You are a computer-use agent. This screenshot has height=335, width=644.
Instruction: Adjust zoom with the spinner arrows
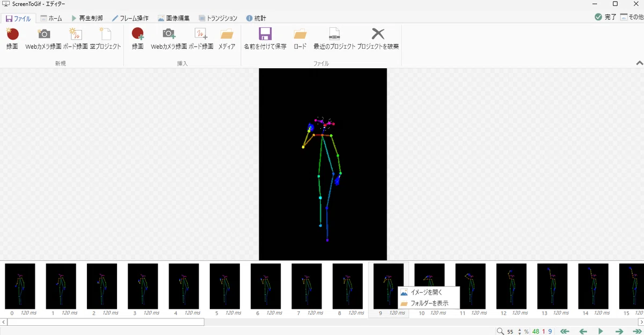519,331
